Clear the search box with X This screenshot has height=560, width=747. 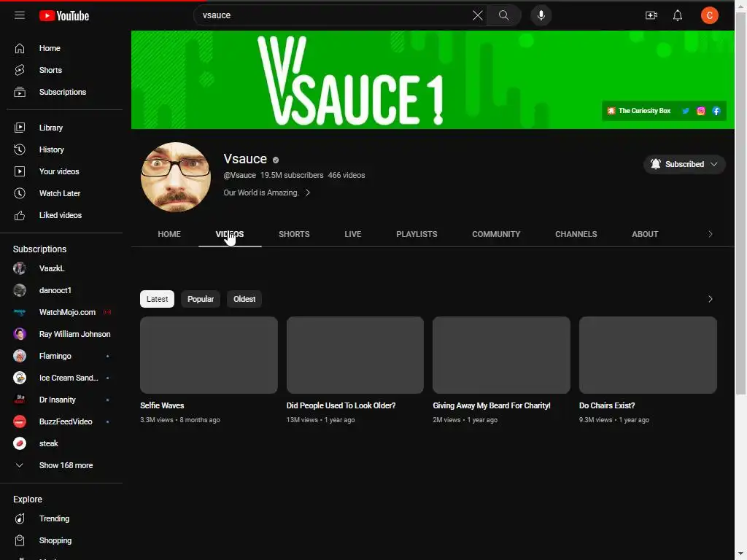477,15
